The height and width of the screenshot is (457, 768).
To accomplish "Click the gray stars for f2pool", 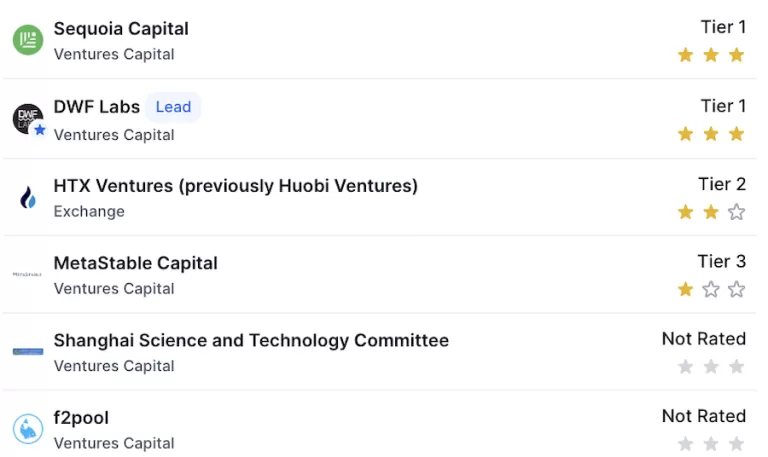I will [711, 444].
